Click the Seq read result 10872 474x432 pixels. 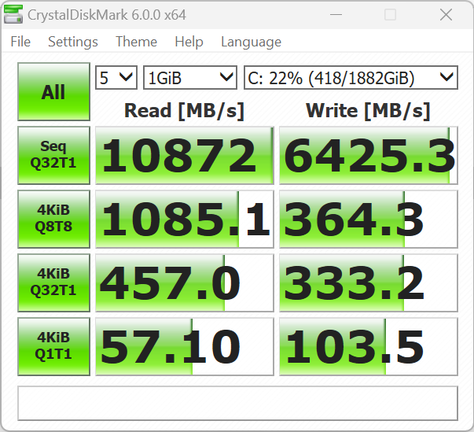[185, 155]
